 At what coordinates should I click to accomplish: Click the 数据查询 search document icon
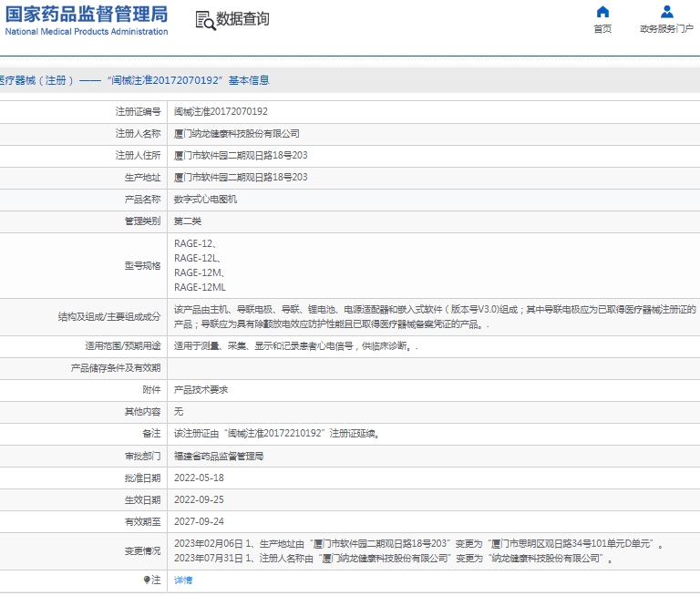point(205,21)
